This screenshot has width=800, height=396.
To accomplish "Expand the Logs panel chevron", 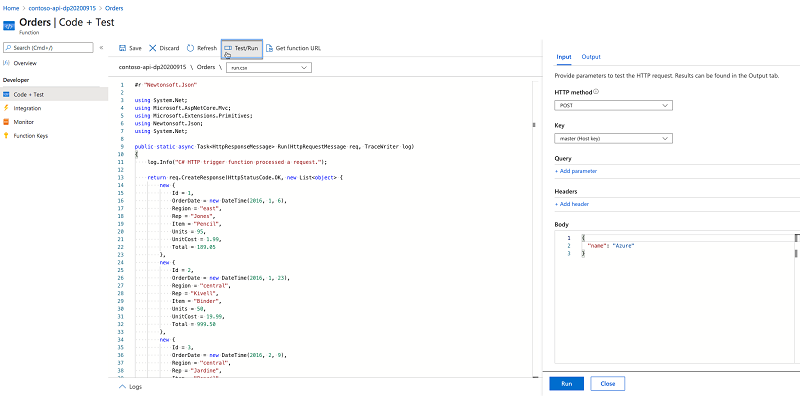I will pyautogui.click(x=122, y=387).
